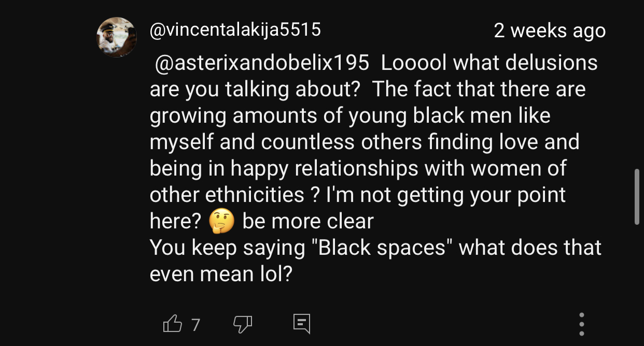Click the quoted phrase "Black spaces"
Screen dimensions: 644x346
click(383, 248)
